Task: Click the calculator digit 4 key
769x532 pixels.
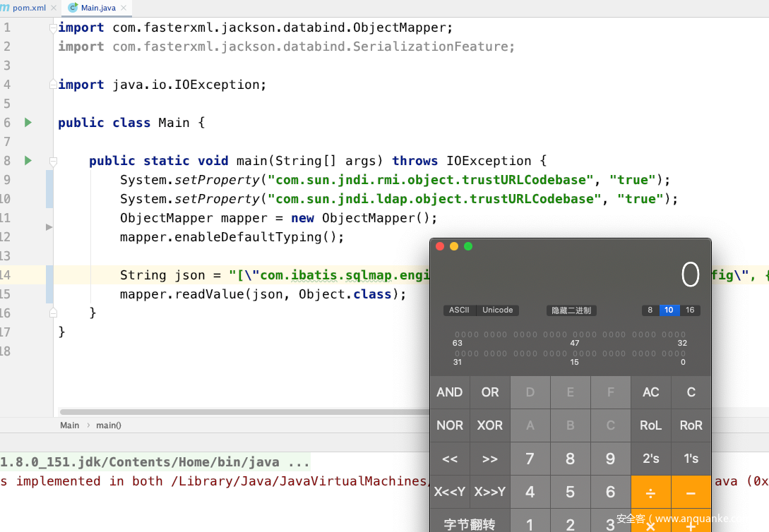Action: (530, 492)
